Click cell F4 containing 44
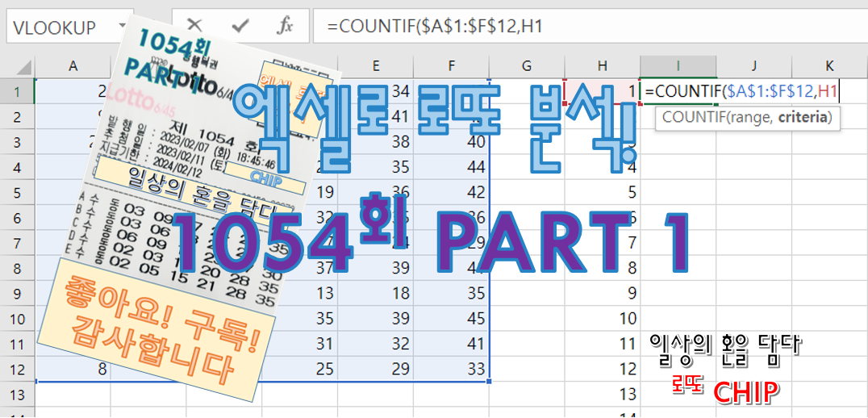Viewport: 868px width, 418px height. click(451, 167)
